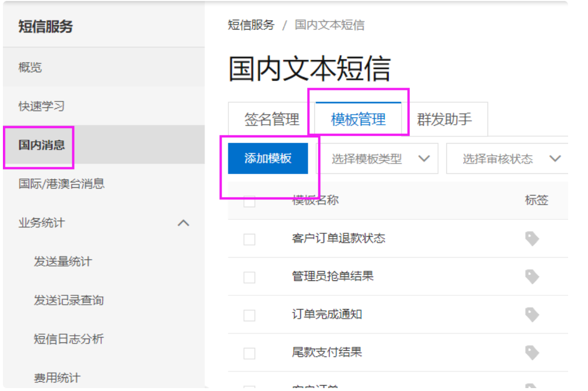This screenshot has width=588, height=391.
Task: Switch to the 模板管理 tab
Action: coord(358,119)
